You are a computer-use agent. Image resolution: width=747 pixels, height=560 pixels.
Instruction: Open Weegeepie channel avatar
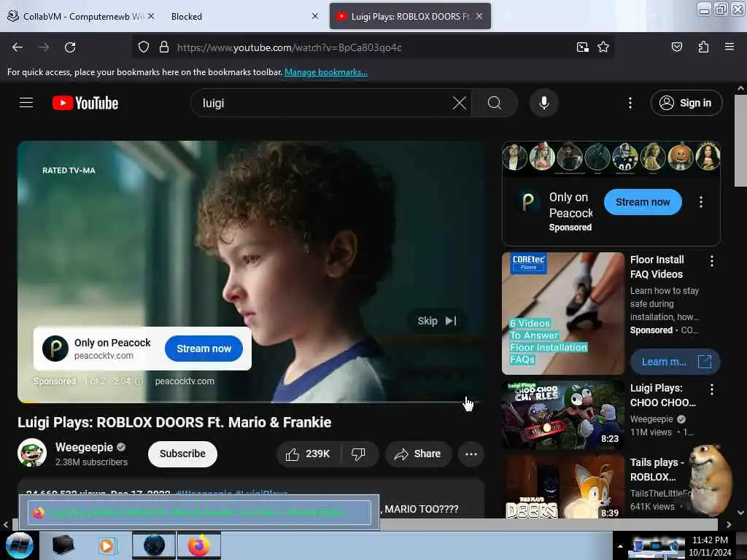tap(32, 453)
